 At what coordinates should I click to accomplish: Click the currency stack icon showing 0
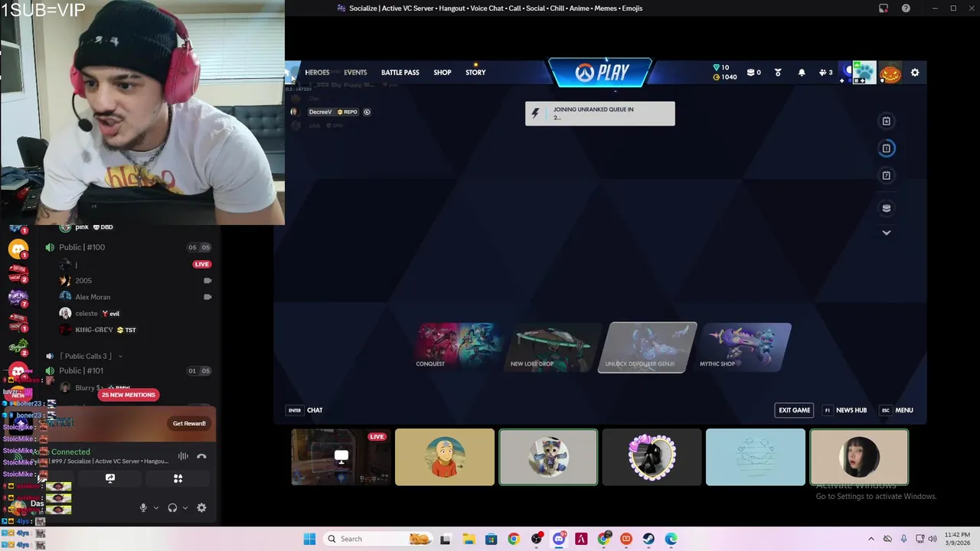[x=754, y=73]
